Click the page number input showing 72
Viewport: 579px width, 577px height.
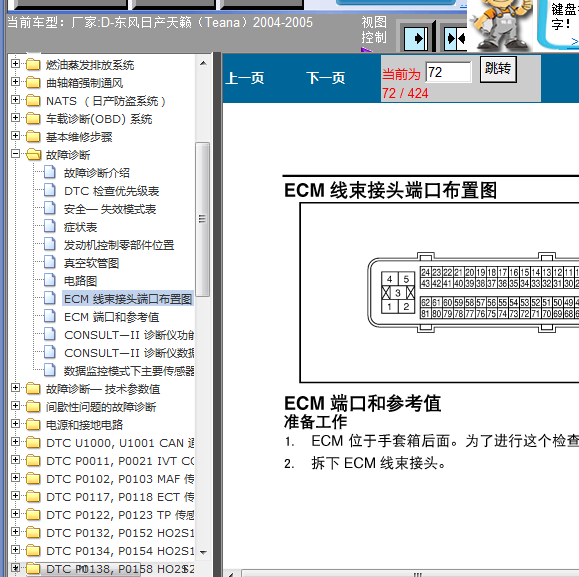click(x=448, y=72)
